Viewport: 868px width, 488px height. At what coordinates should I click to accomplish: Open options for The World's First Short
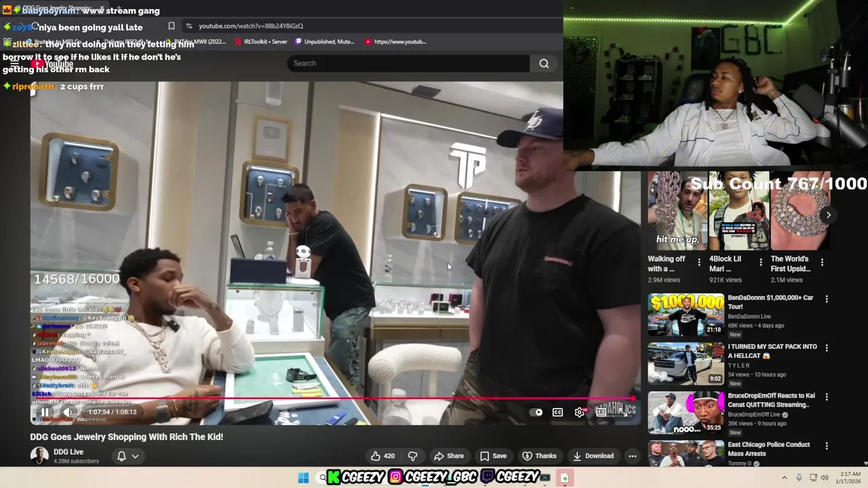click(x=822, y=262)
